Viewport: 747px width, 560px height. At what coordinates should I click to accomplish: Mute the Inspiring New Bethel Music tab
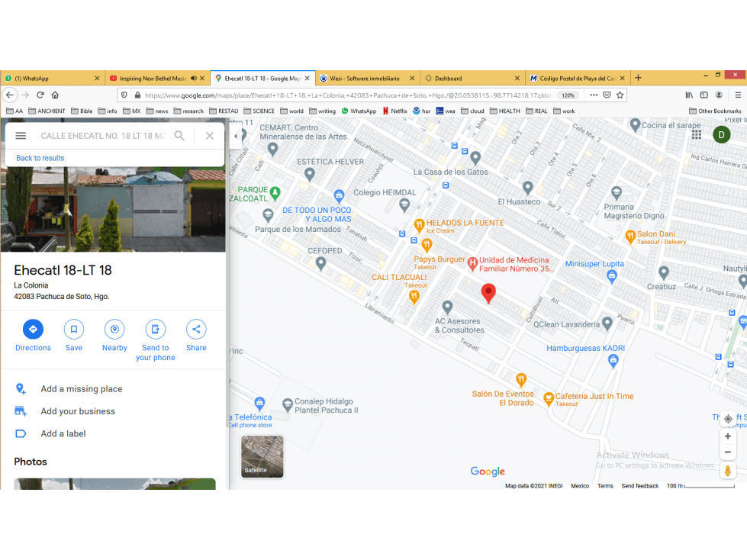[194, 78]
